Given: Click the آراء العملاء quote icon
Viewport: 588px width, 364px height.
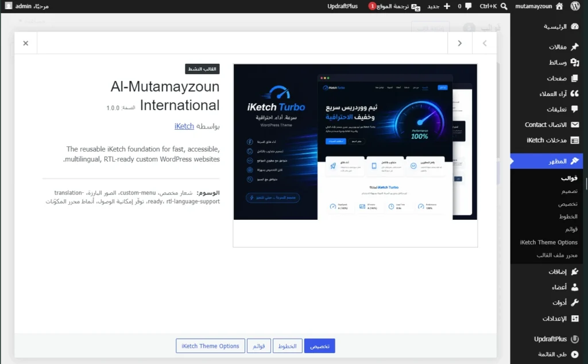Looking at the screenshot, I should 574,94.
